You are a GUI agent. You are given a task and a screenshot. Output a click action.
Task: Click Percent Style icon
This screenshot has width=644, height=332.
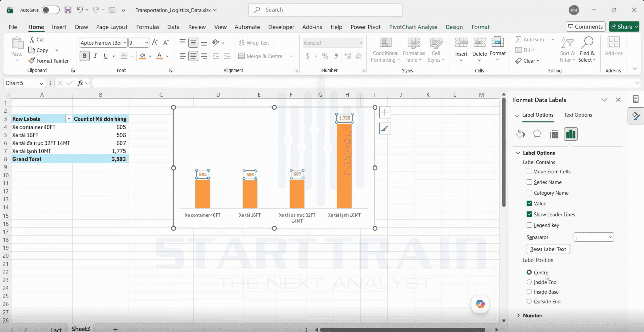tap(325, 56)
